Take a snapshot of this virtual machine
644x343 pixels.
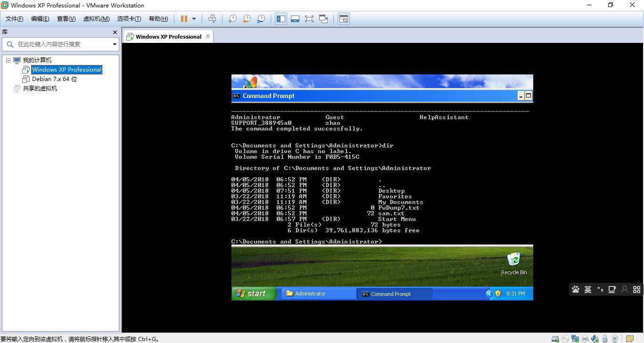pos(232,19)
